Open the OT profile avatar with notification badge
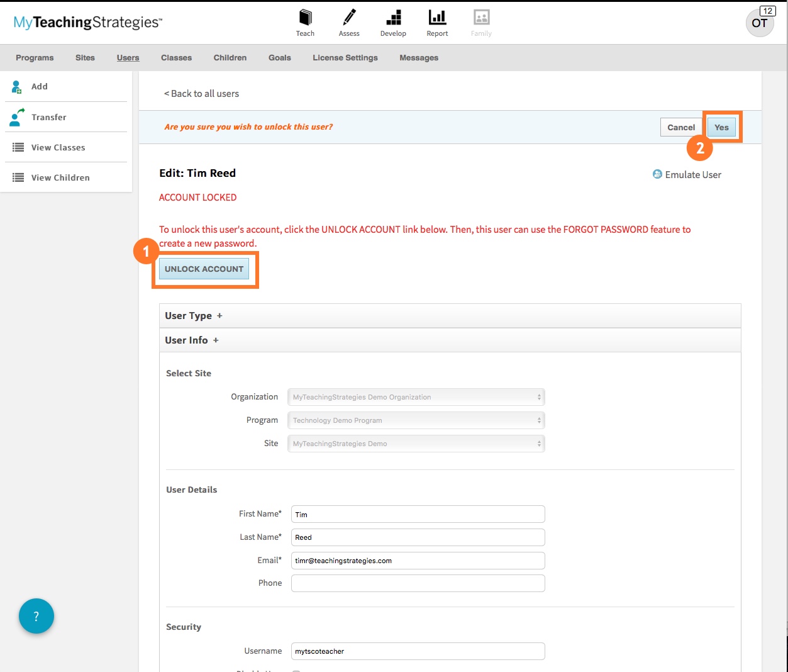This screenshot has height=672, width=788. (x=760, y=23)
